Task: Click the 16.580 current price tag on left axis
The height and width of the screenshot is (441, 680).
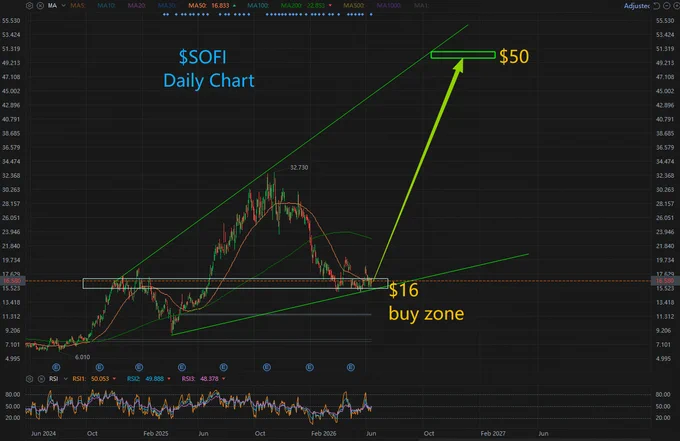Action: (x=11, y=281)
